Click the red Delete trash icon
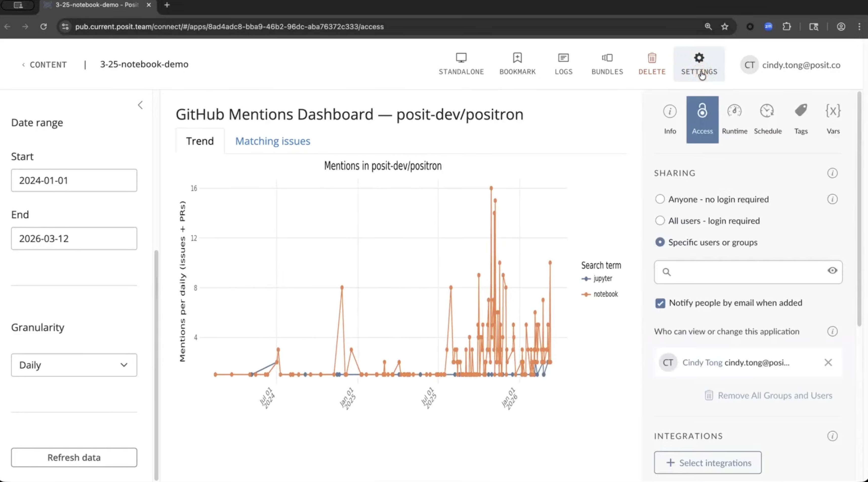This screenshot has height=482, width=868. (652, 58)
